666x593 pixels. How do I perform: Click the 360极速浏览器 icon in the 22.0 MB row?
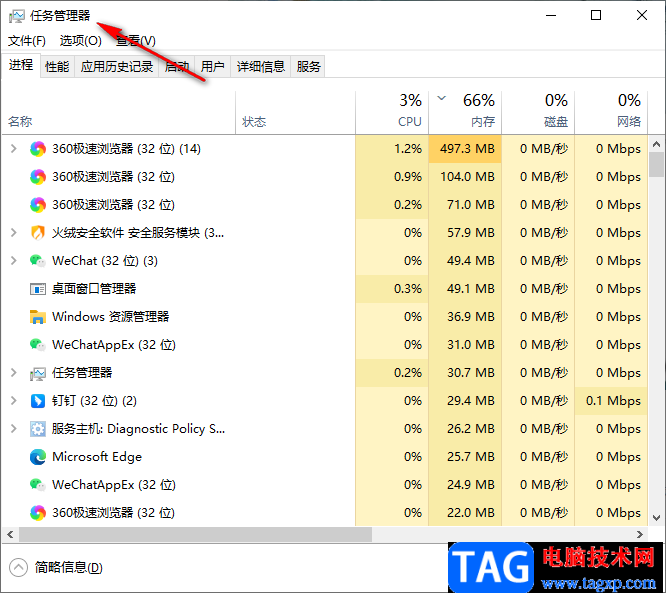pos(38,513)
